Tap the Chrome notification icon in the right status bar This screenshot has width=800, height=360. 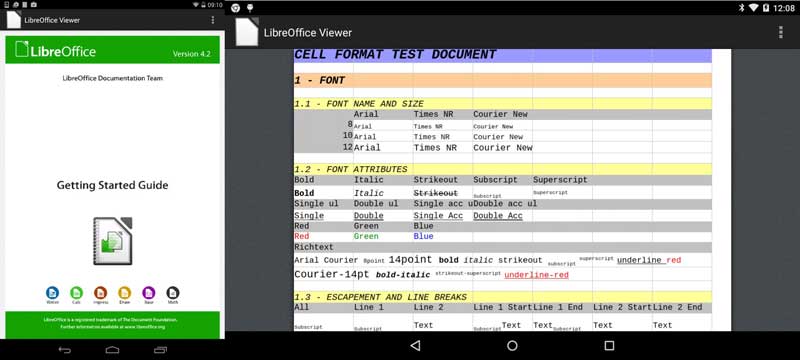pyautogui.click(x=235, y=8)
